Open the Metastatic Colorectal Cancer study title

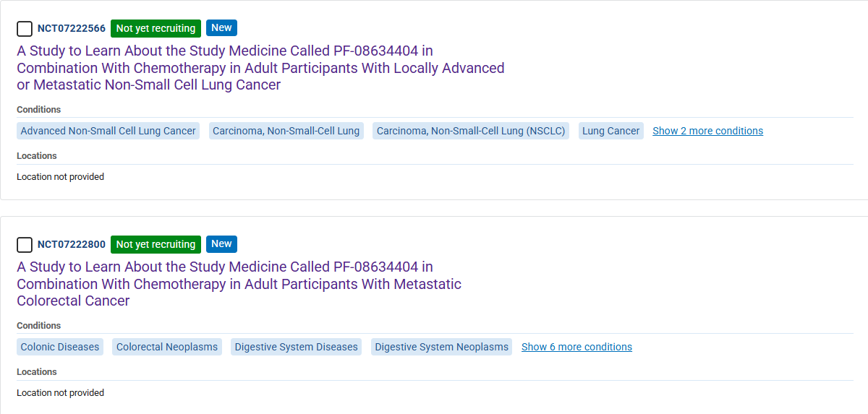(239, 284)
